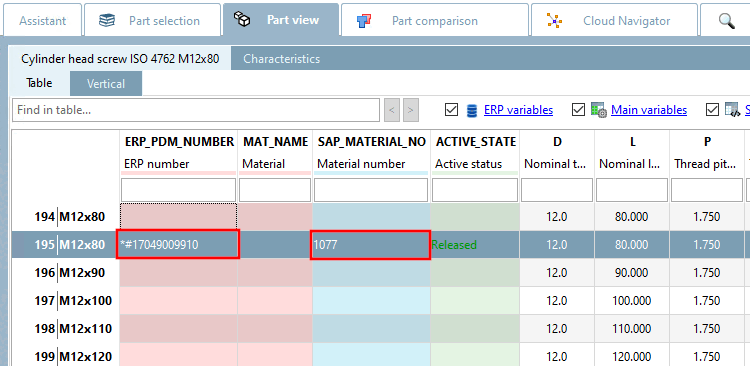The height and width of the screenshot is (366, 750).
Task: Open the ERP variables link
Action: [x=518, y=110]
